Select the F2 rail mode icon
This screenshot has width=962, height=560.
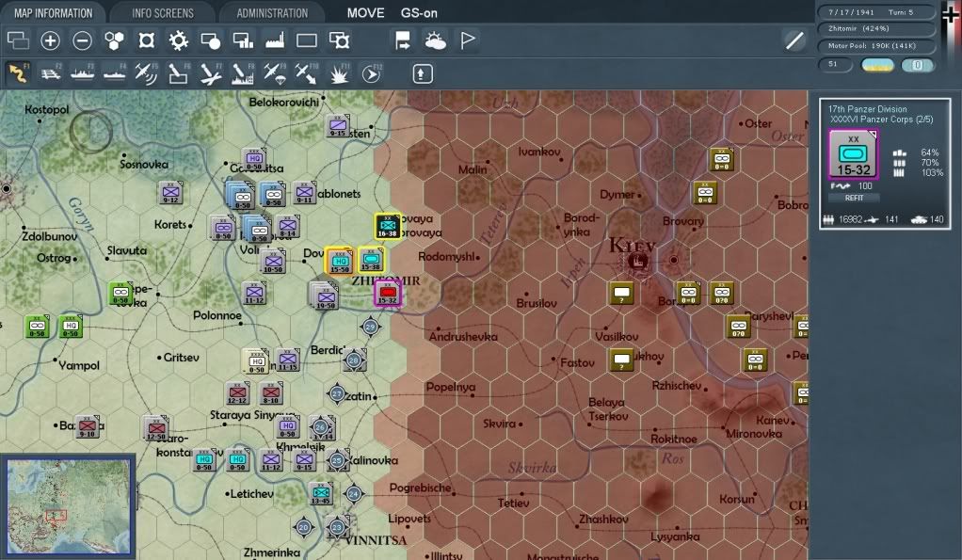coord(50,73)
